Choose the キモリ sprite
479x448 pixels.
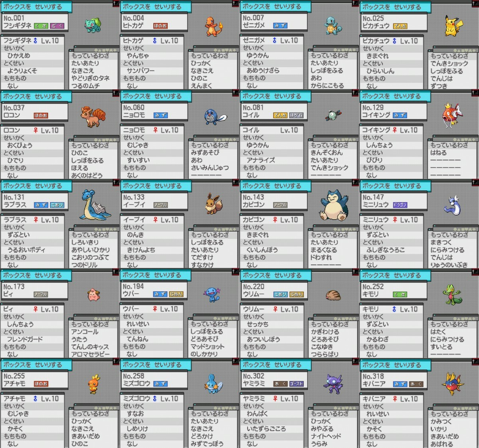pyautogui.click(x=453, y=294)
